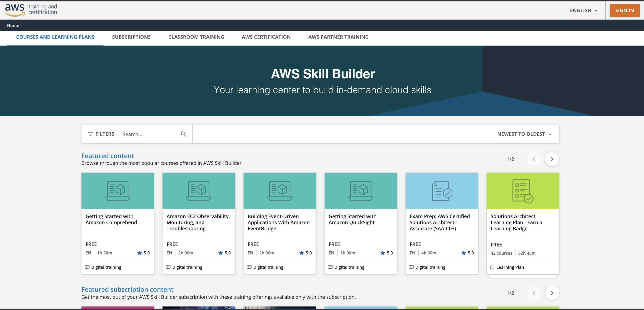Click the '1h 30m' duration text
The width and height of the screenshot is (644, 310).
[x=104, y=253]
